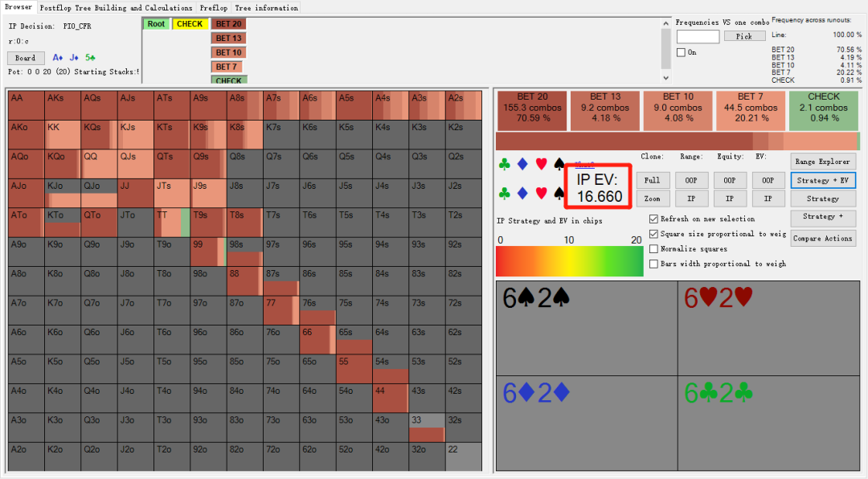The image size is (868, 479).
Task: Click the Strategy + button
Action: coord(823,216)
